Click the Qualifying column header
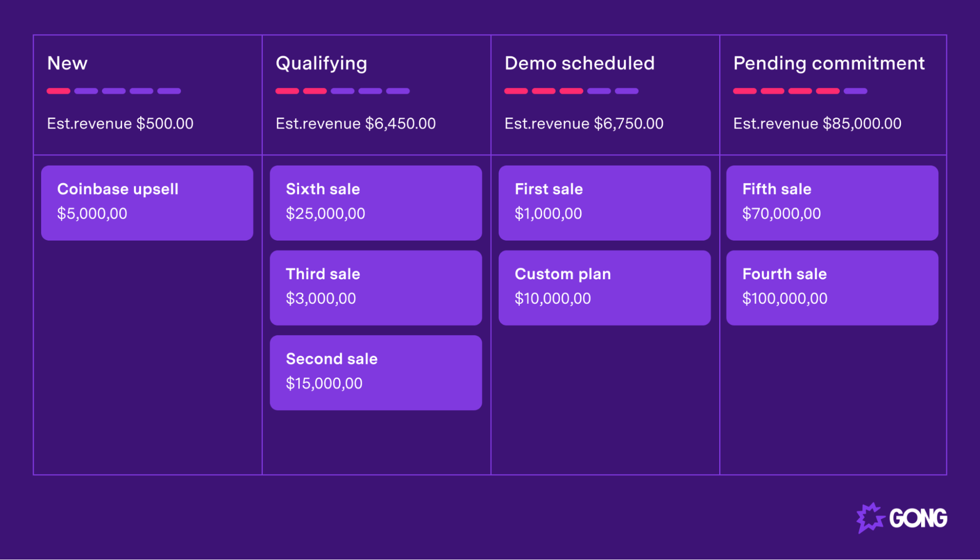Image resolution: width=980 pixels, height=560 pixels. point(321,64)
